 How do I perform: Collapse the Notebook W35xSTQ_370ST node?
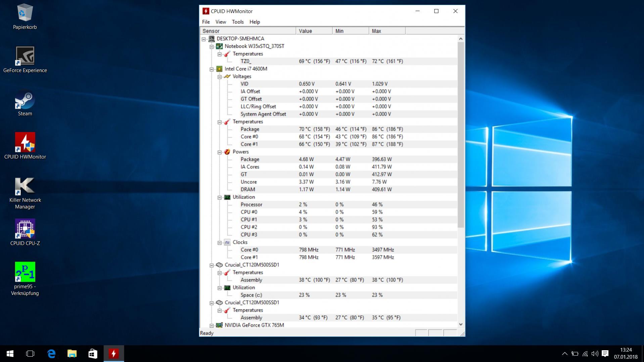(x=212, y=47)
